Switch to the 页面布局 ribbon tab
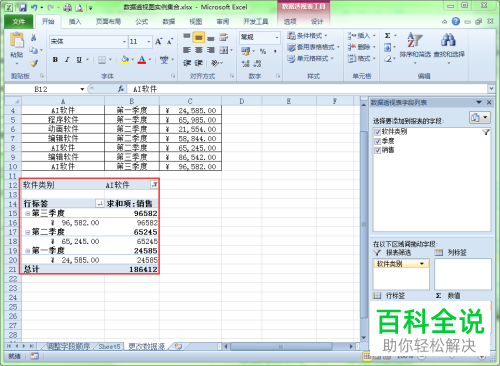Viewport: 500px width, 366px height. point(108,22)
